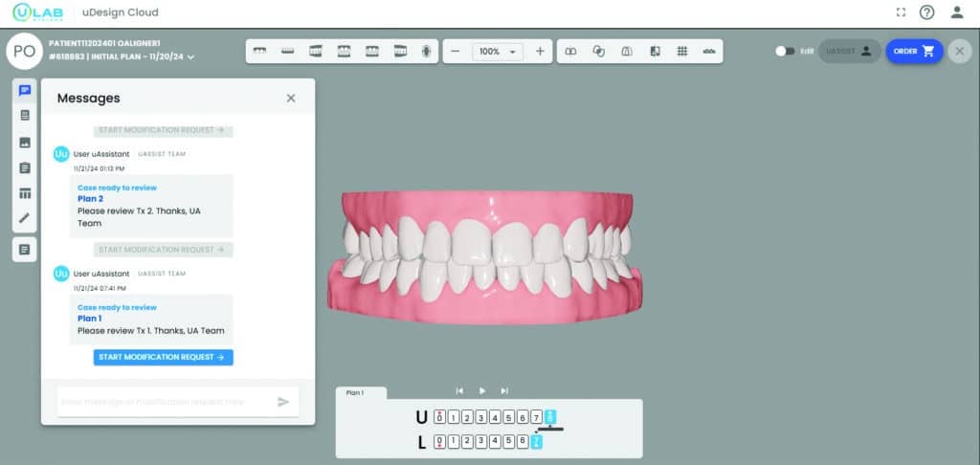The width and height of the screenshot is (980, 465).
Task: Expand the Initial Plan dropdown chevron
Action: point(191,57)
